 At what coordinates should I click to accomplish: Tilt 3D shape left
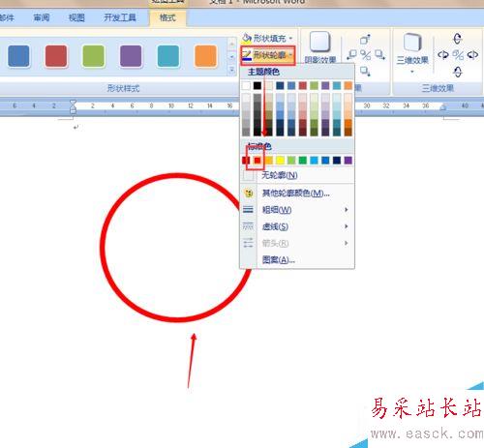pos(443,55)
